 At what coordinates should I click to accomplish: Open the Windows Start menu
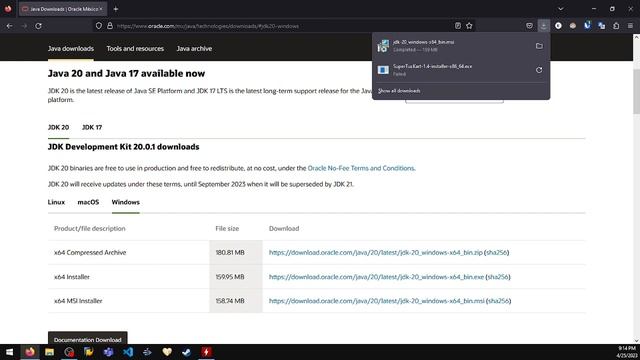tap(9, 352)
